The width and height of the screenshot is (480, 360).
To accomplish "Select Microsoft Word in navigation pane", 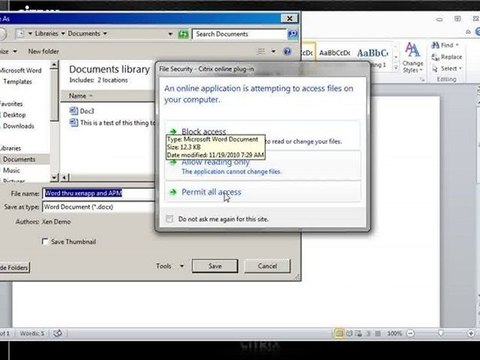I will point(21,70).
